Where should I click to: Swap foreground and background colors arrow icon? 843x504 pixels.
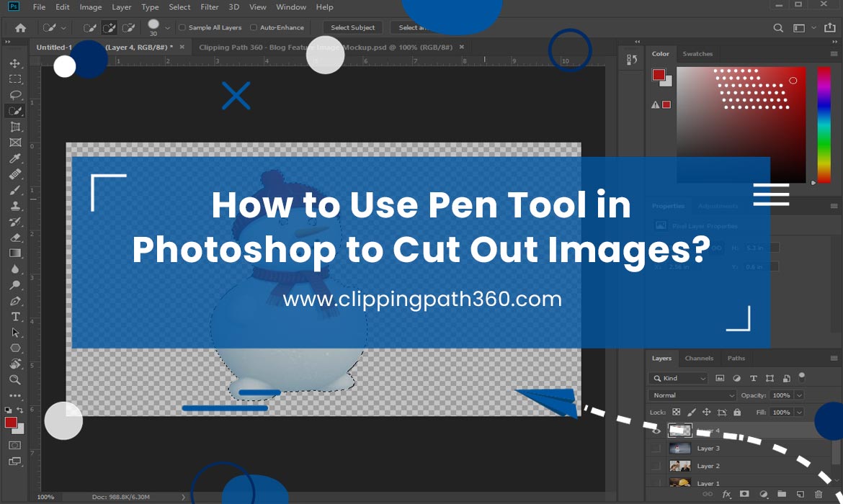tap(20, 410)
